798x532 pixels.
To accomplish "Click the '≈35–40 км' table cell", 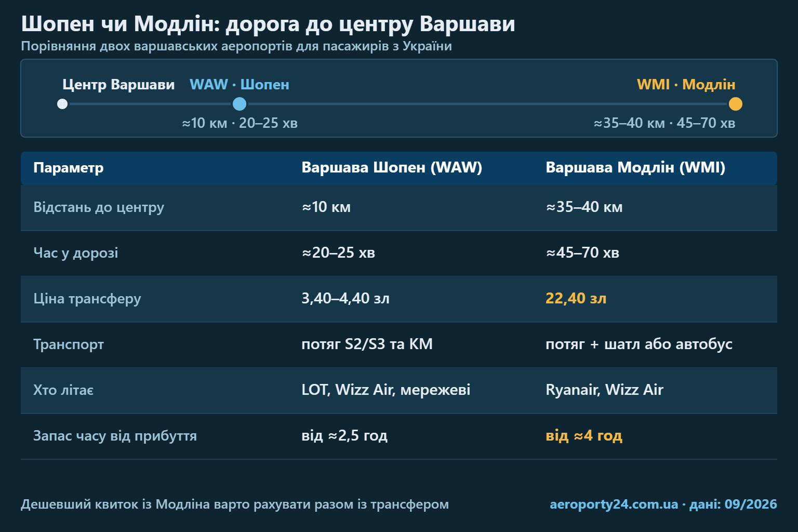I will pos(584,207).
